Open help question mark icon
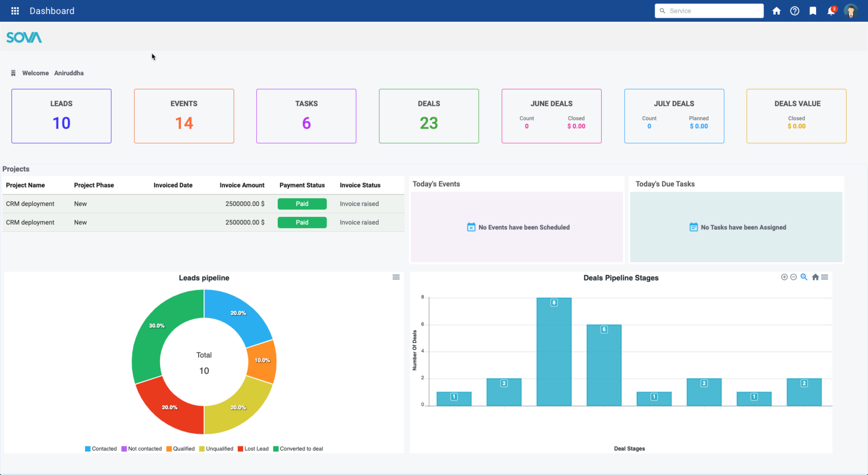Viewport: 868px width, 475px height. point(795,11)
